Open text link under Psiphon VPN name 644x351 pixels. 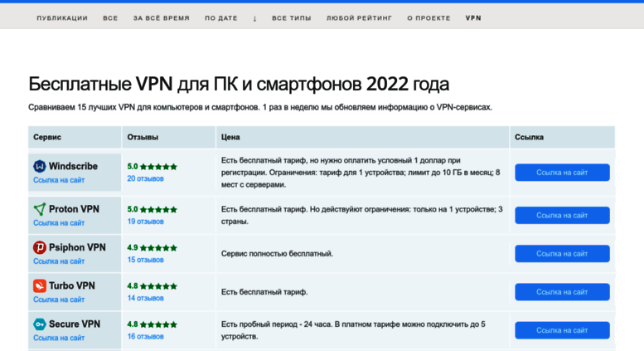tap(59, 261)
